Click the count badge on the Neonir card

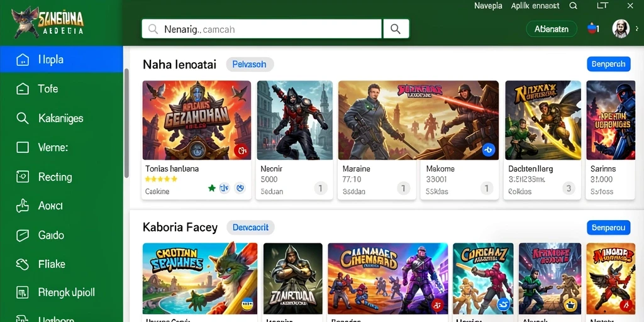(321, 189)
